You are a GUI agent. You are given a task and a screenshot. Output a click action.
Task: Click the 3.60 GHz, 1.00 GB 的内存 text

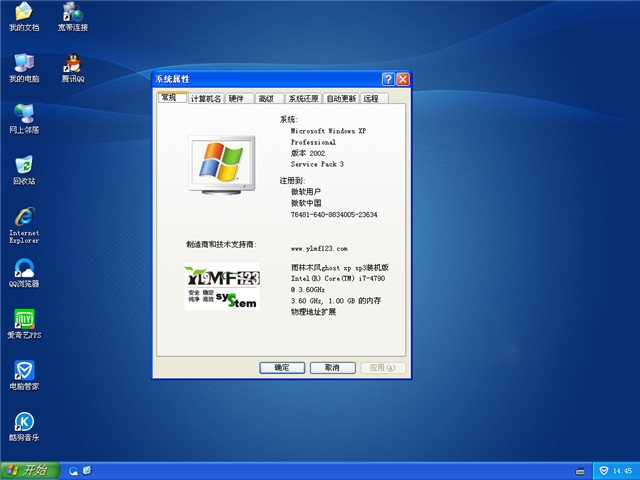(336, 301)
